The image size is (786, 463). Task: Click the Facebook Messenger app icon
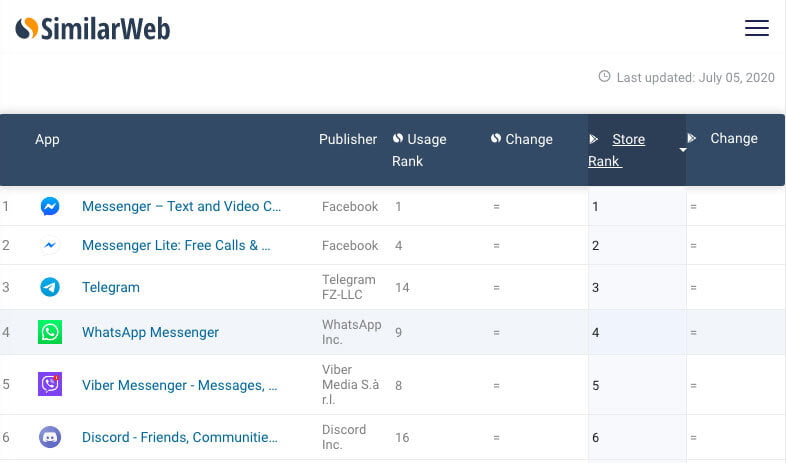click(x=50, y=206)
